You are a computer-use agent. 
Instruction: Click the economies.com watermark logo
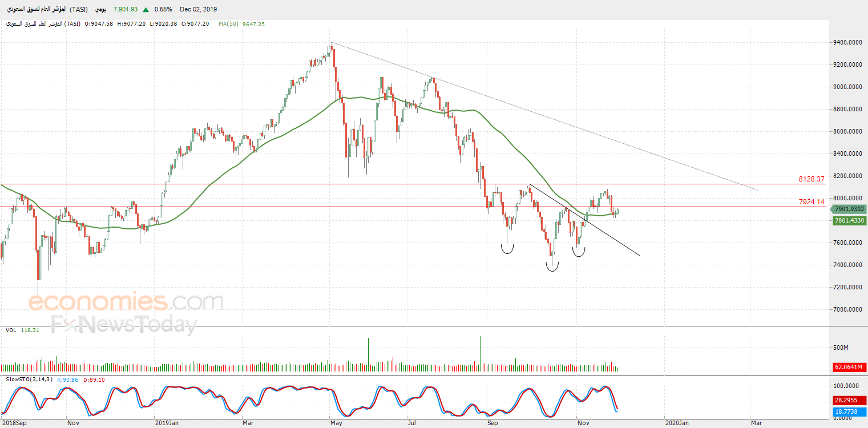click(x=126, y=301)
